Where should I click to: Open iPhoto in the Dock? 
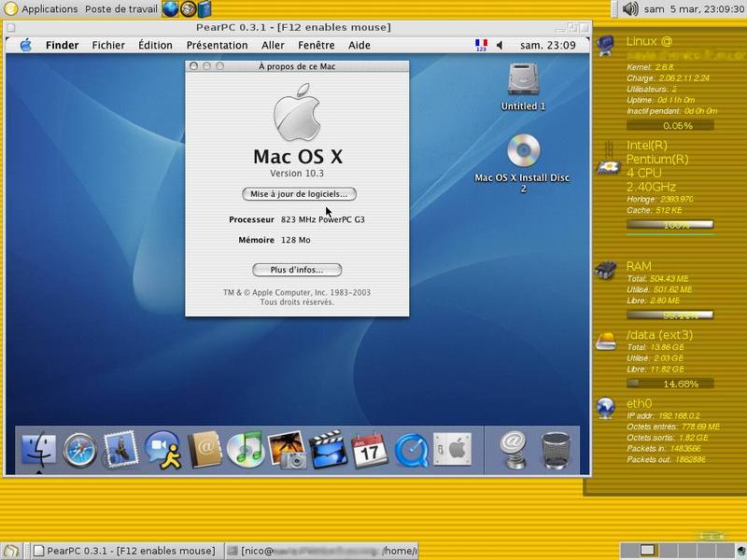287,450
